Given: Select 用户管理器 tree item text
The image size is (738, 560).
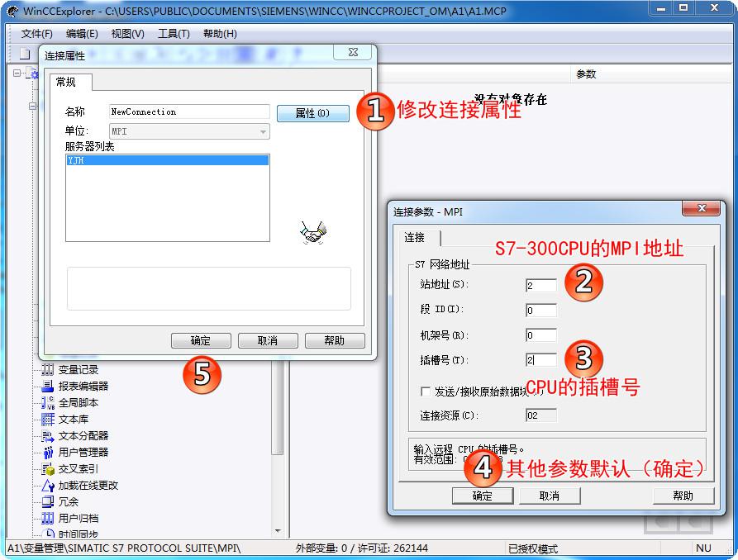Looking at the screenshot, I should [83, 453].
